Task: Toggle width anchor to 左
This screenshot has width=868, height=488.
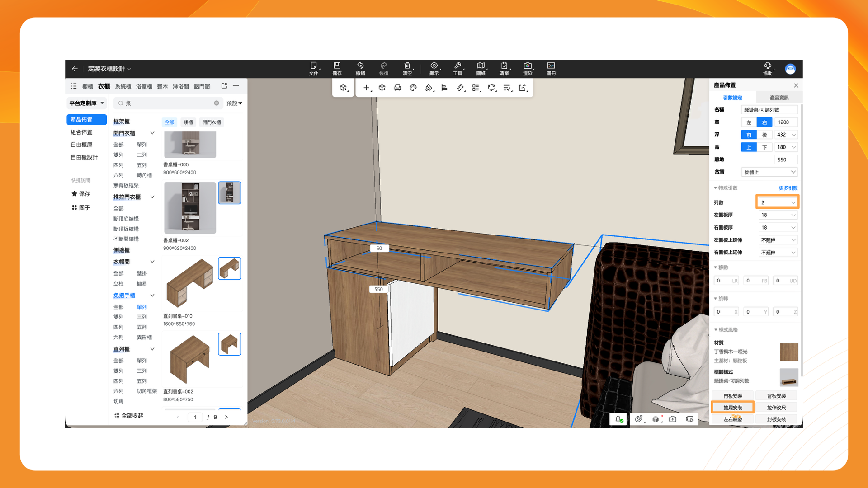Action: 749,122
